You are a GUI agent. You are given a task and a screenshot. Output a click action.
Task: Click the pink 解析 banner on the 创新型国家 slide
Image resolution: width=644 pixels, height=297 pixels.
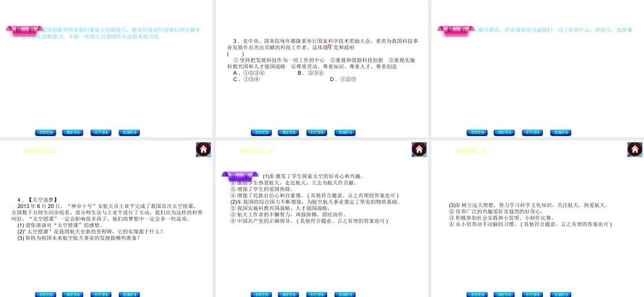(x=24, y=30)
